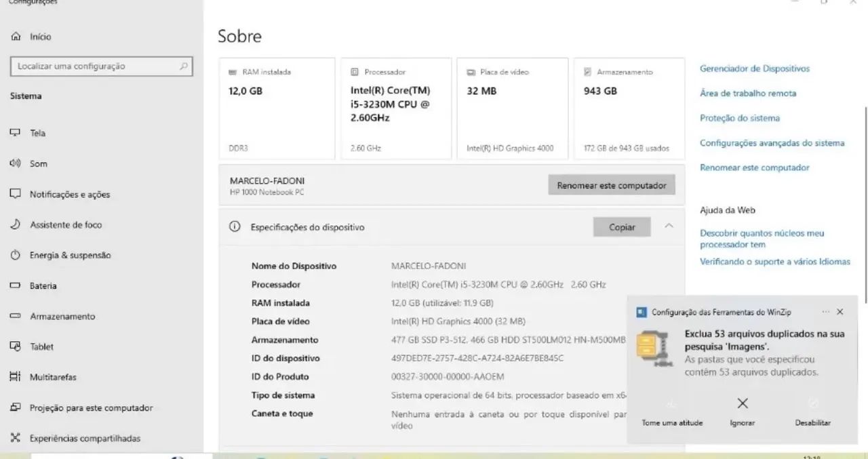The height and width of the screenshot is (459, 868).
Task: Click the MARCELO-FADONI computer name heading
Action: [267, 181]
